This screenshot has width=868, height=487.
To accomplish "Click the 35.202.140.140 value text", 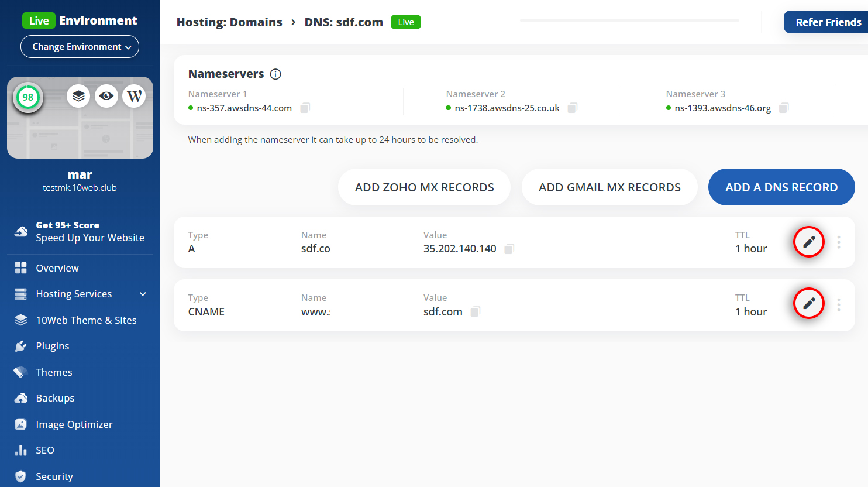I will click(x=460, y=249).
